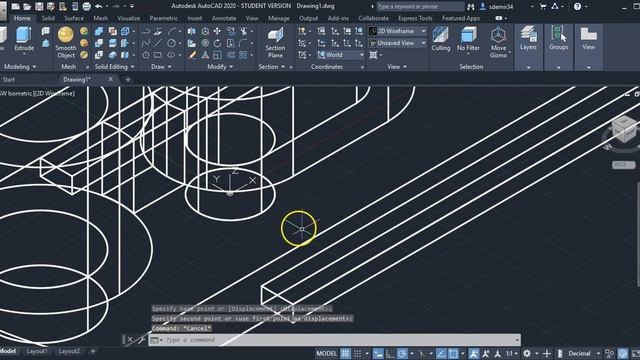Open the 2D Wireframe visual style dropdown

click(x=398, y=31)
